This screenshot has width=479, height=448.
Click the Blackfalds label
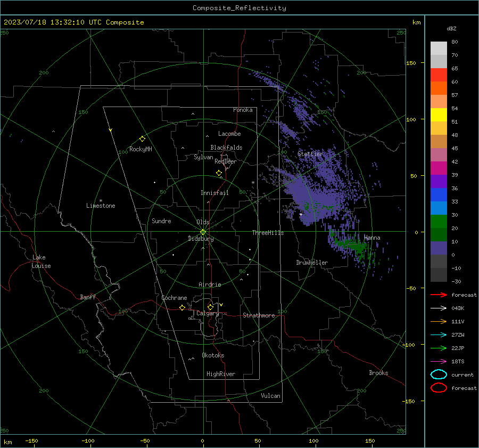[x=226, y=148]
